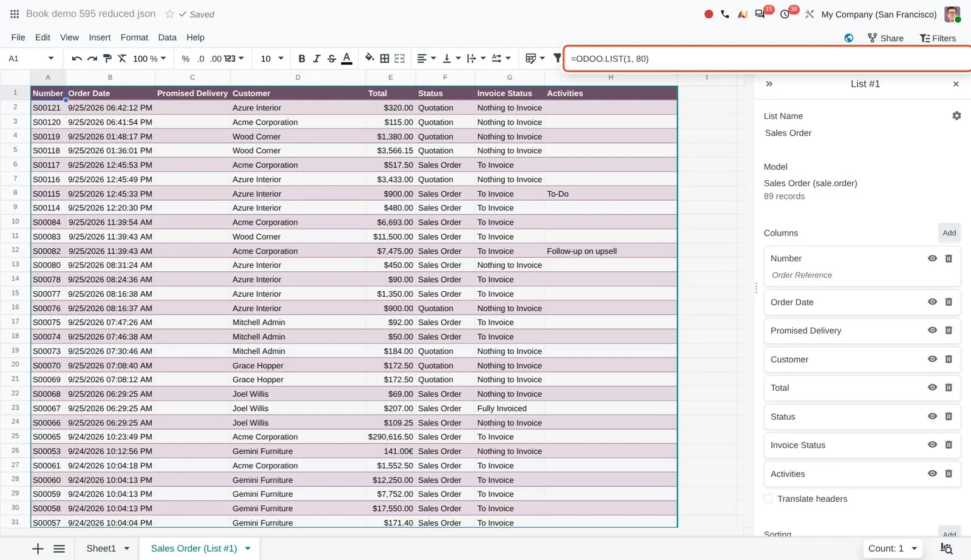Hide the Promised Delivery column via eye icon
This screenshot has height=560, width=971.
coord(932,330)
